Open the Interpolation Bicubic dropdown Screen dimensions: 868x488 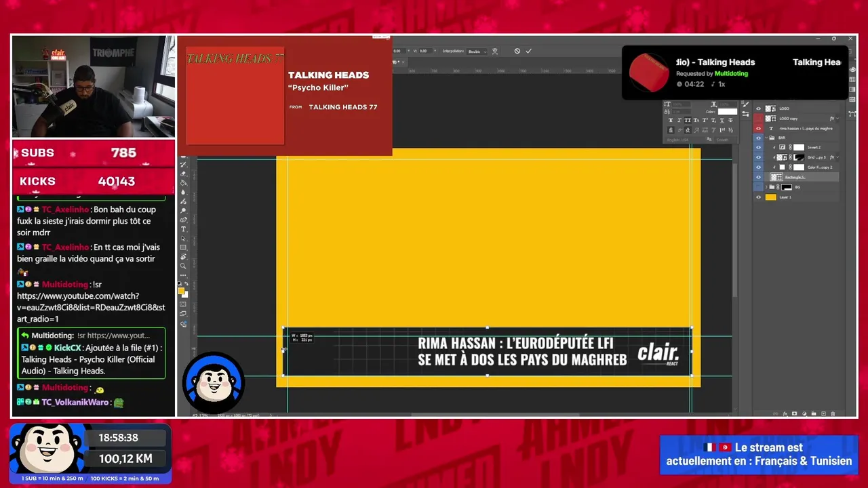(x=477, y=52)
